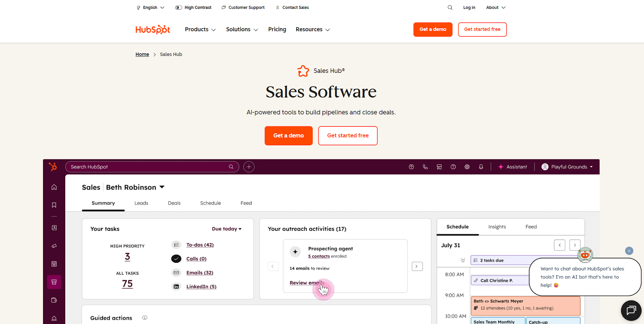The height and width of the screenshot is (324, 644).
Task: Click the chatbot avatar icon
Action: 585,254
